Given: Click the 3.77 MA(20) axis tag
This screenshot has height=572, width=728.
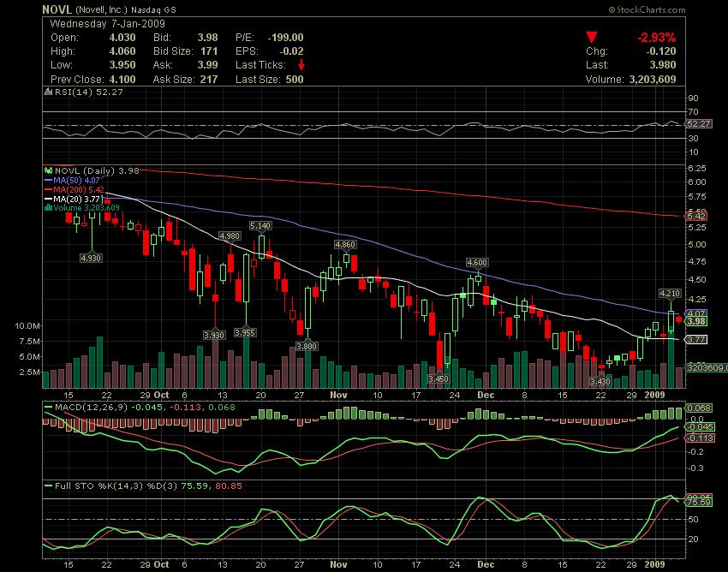Looking at the screenshot, I should tap(696, 339).
